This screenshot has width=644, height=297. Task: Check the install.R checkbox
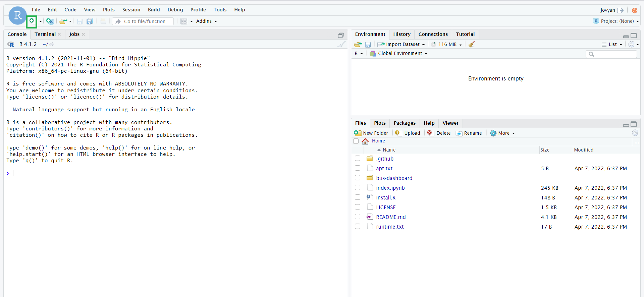pos(358,197)
